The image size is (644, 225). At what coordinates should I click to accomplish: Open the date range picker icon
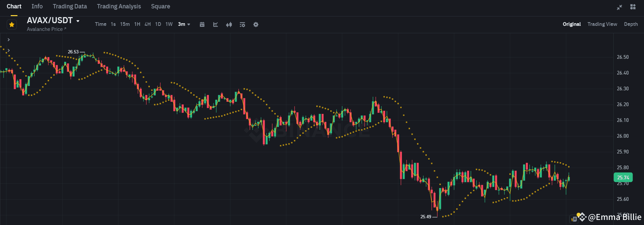pyautogui.click(x=202, y=24)
